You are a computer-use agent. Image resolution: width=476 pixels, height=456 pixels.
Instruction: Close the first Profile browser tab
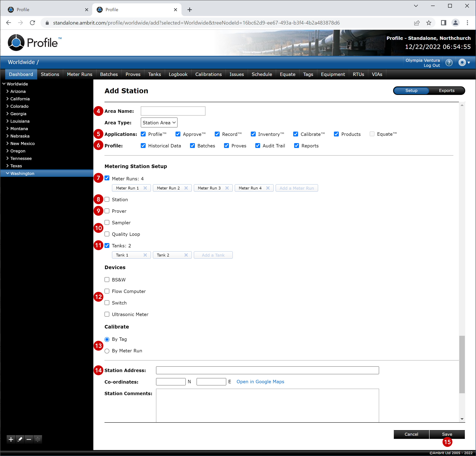86,9
